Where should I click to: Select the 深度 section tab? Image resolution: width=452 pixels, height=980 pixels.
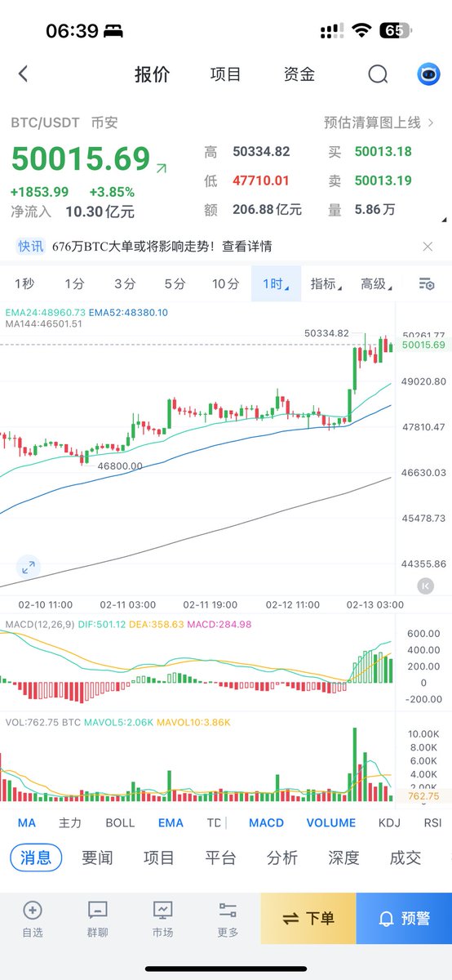(343, 857)
